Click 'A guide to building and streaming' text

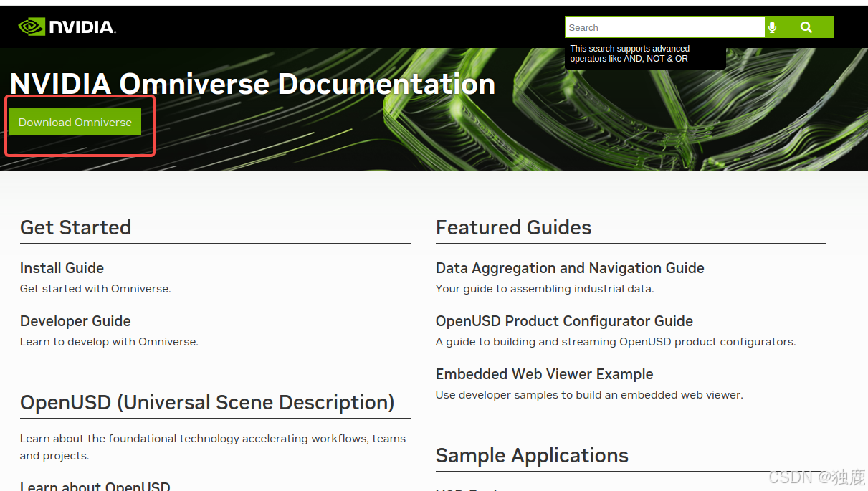[x=616, y=342]
